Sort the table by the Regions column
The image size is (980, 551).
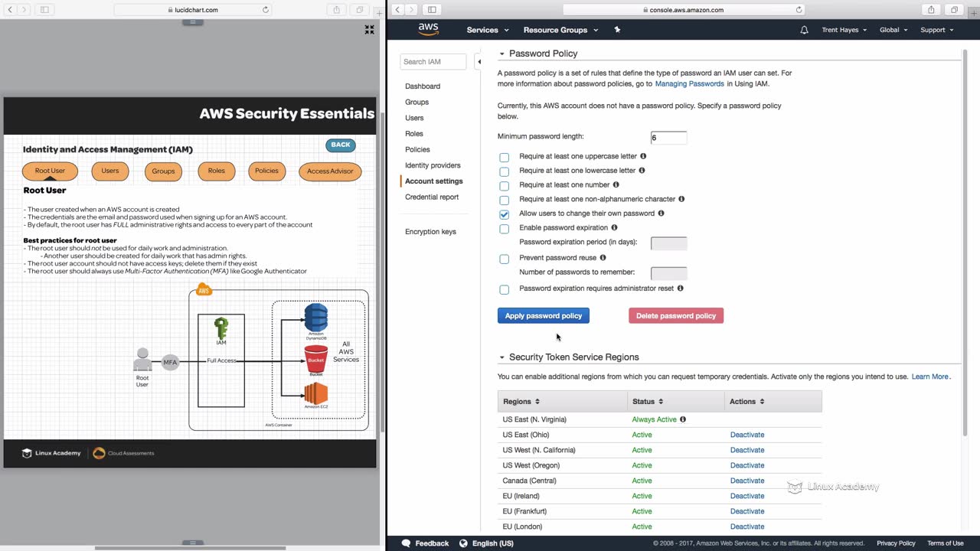(521, 401)
